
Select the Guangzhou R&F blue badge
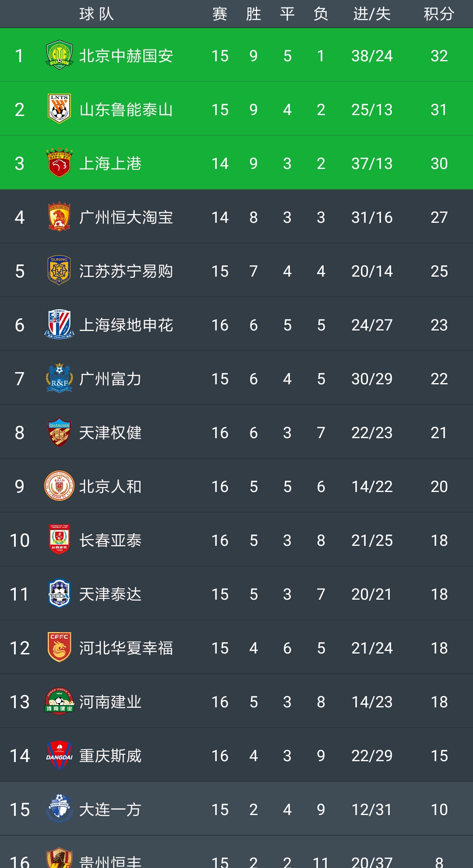pos(59,378)
